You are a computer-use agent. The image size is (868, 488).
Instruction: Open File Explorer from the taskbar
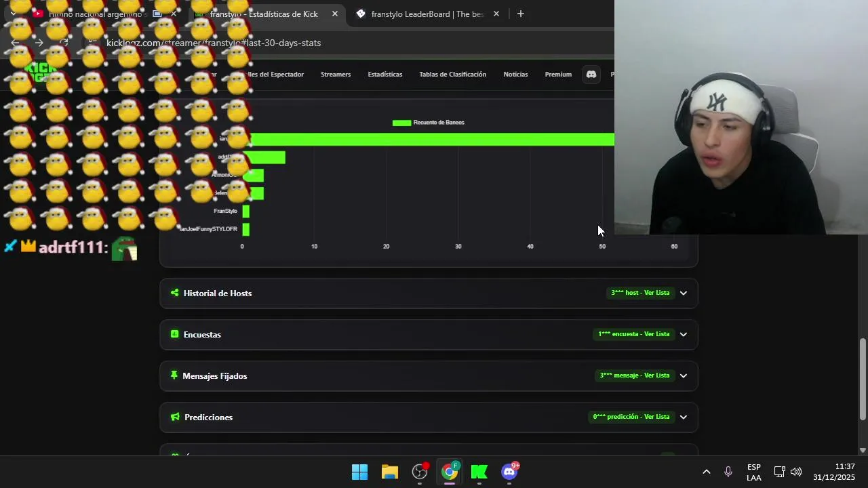coord(390,472)
